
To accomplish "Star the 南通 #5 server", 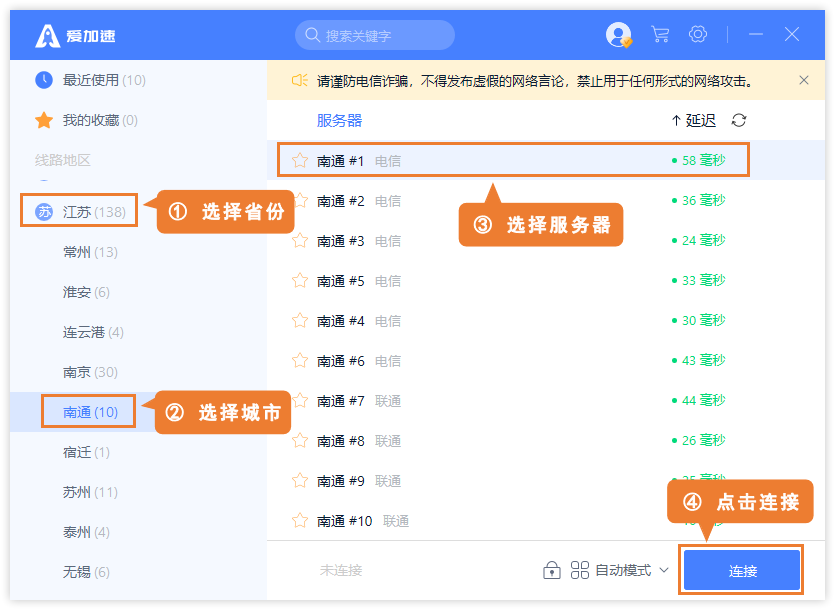I will 300,281.
